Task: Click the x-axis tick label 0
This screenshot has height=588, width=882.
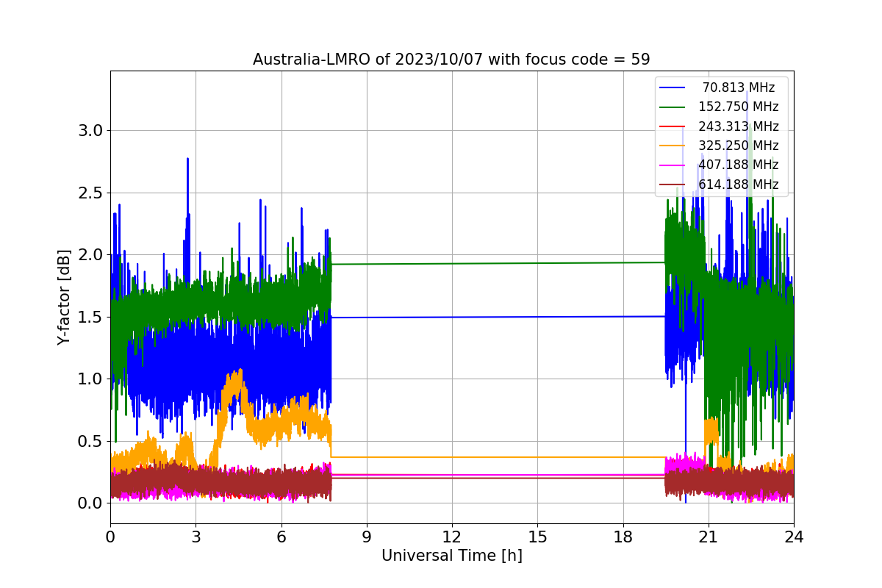Action: (x=110, y=537)
